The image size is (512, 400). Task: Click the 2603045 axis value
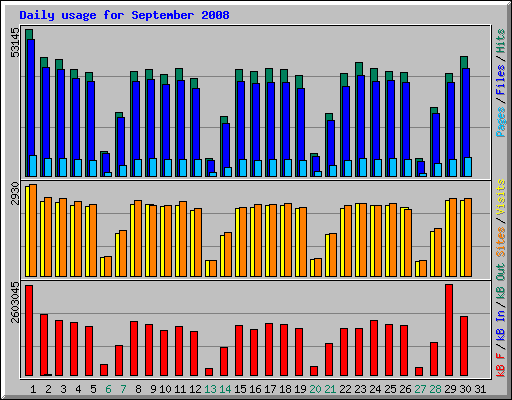point(15,303)
